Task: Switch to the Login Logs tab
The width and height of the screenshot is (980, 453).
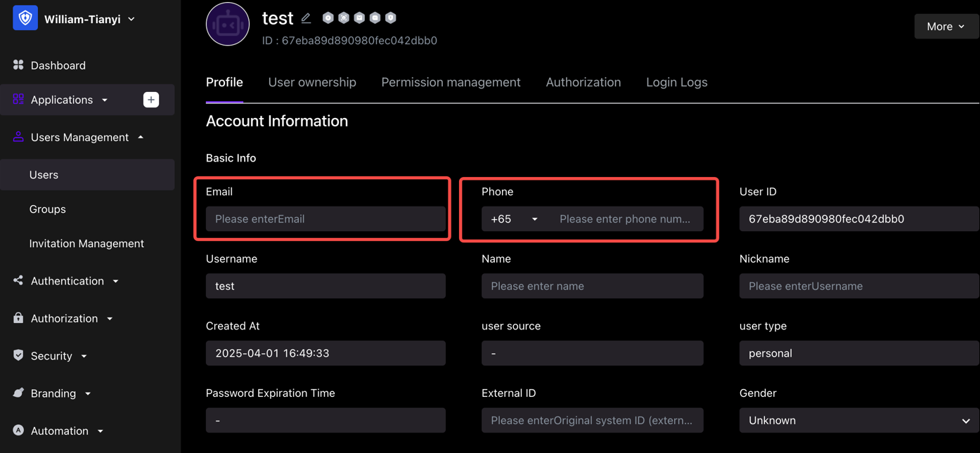Action: (676, 82)
